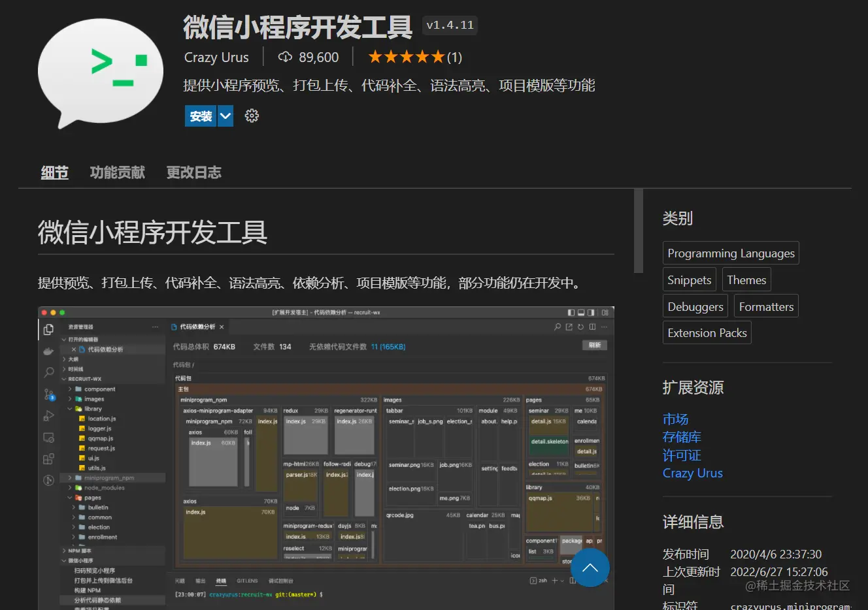This screenshot has height=610, width=868.
Task: Click the 类别 section heading
Action: (x=678, y=218)
